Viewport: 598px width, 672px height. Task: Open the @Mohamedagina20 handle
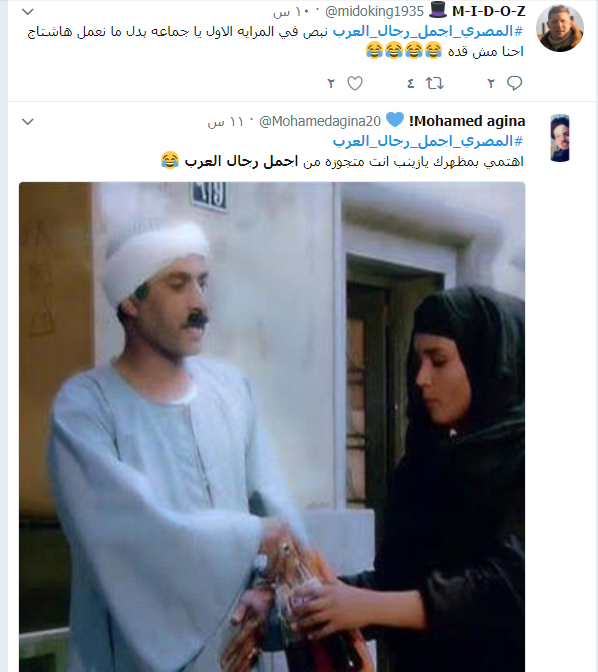coord(320,122)
